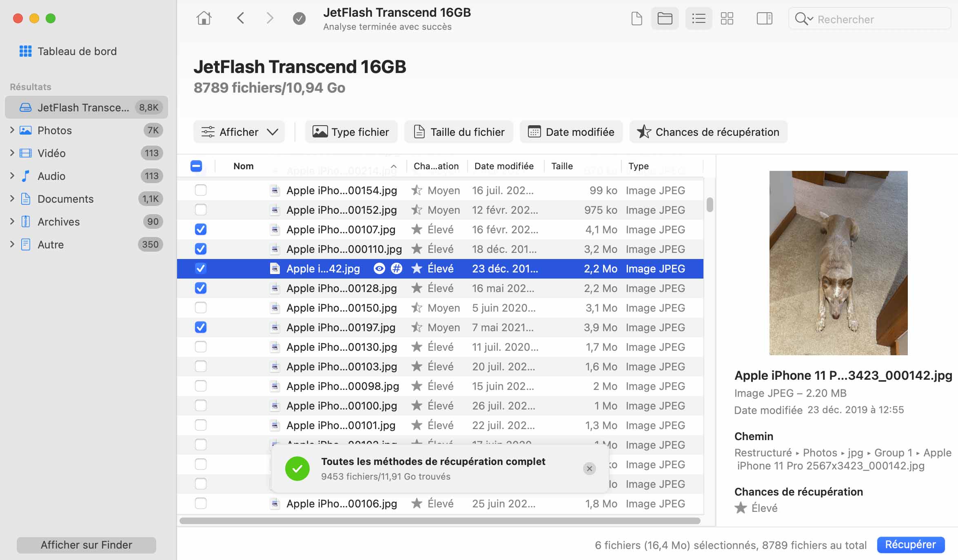This screenshot has height=560, width=958.
Task: Select the Apple iPho...00130.jpg row
Action: click(440, 347)
